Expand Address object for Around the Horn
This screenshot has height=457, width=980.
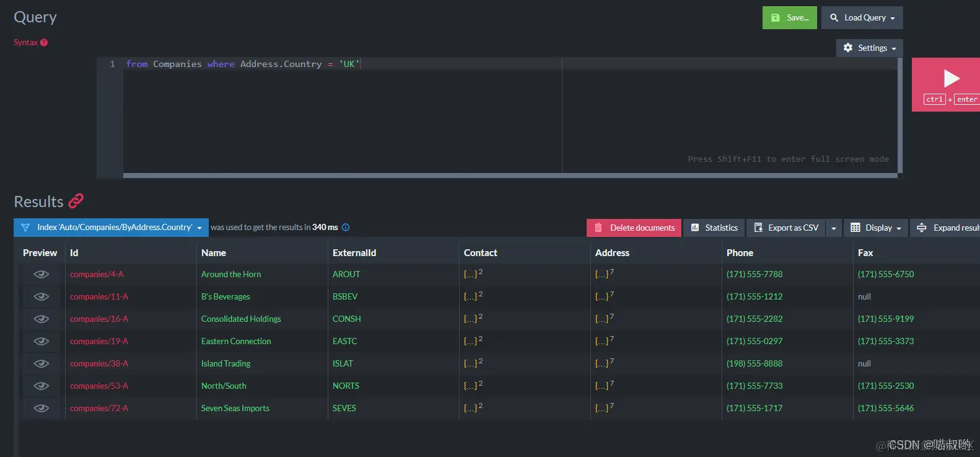click(x=605, y=273)
